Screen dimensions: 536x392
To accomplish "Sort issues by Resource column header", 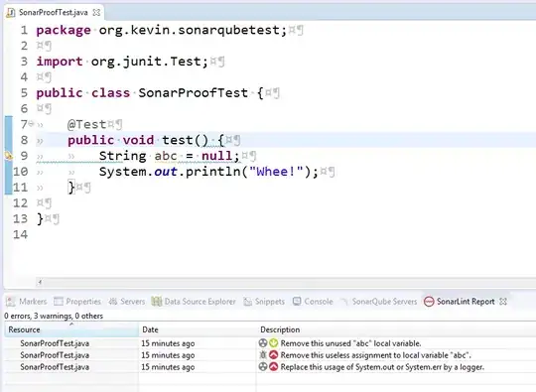I will click(71, 329).
